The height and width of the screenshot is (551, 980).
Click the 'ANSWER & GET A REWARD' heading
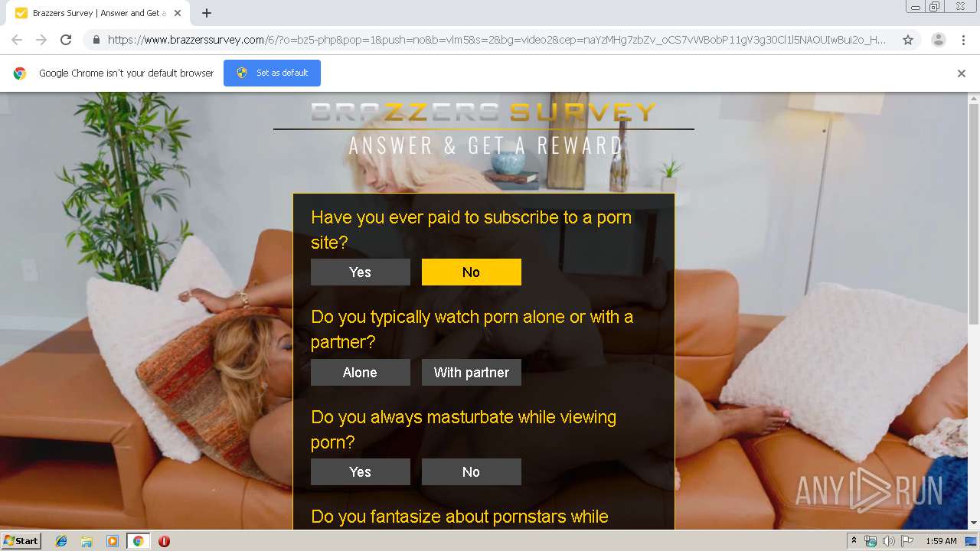486,145
